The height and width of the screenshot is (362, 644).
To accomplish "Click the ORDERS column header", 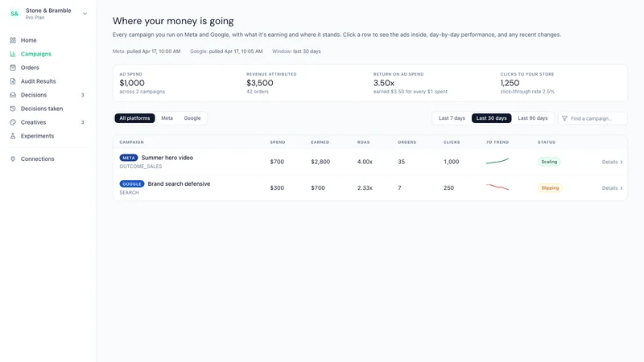I will [407, 142].
